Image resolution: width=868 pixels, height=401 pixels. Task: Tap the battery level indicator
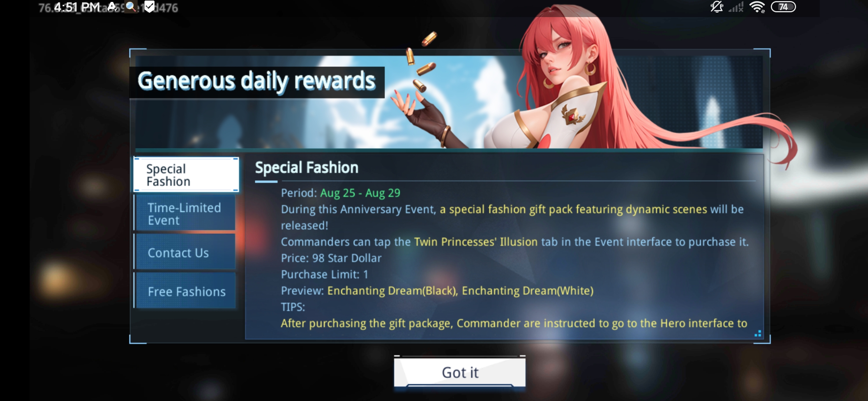click(783, 7)
